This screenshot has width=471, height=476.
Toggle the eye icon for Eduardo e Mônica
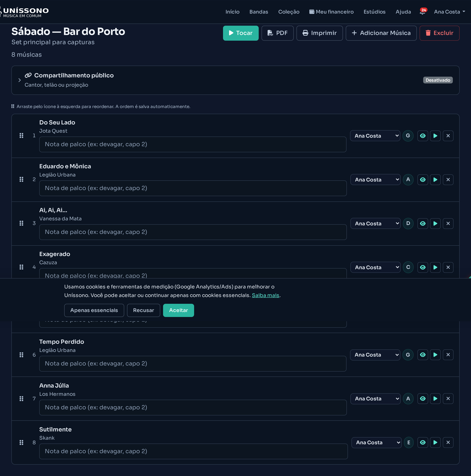point(423,180)
